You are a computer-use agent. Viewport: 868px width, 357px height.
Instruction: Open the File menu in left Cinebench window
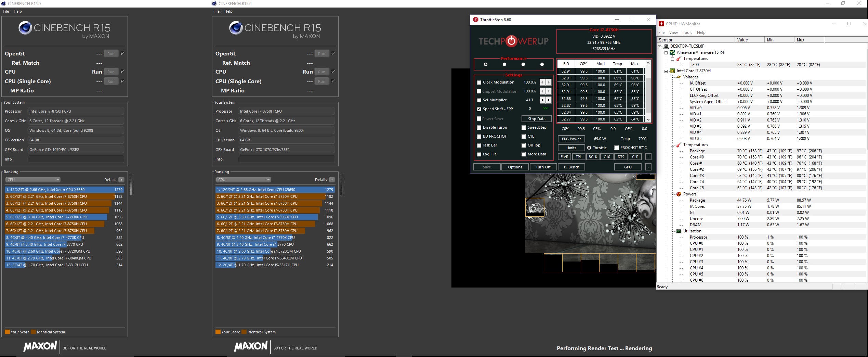click(x=6, y=11)
